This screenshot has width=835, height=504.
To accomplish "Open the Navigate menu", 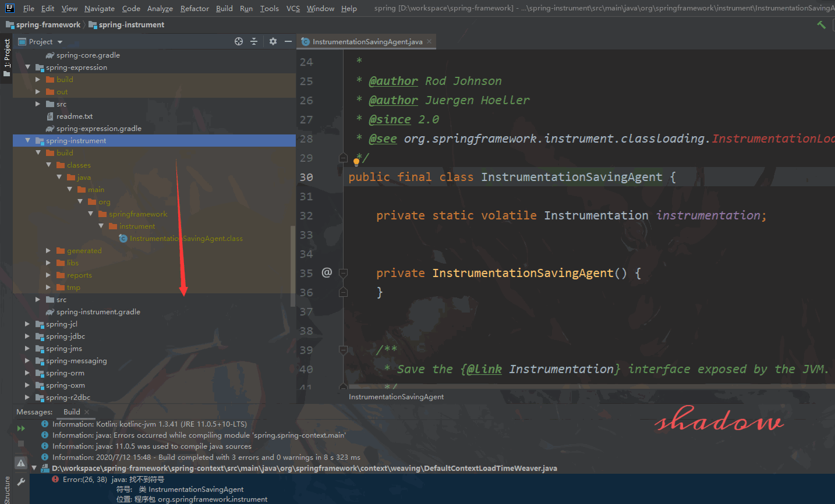I will 100,8.
